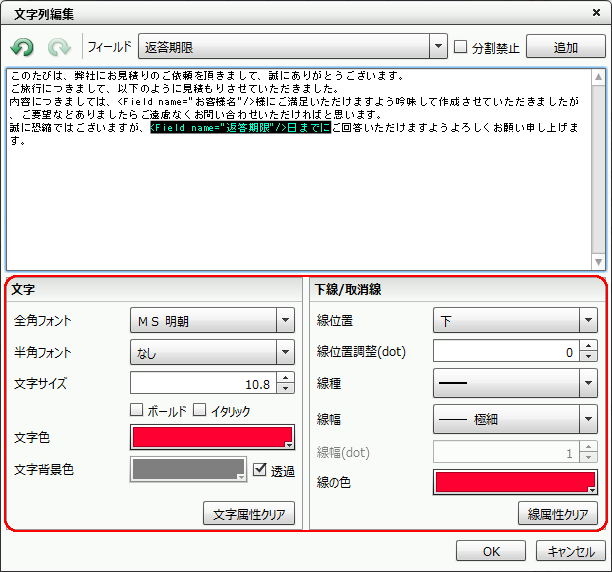Click the greyed redo arrow icon
612x572 pixels.
[59, 47]
